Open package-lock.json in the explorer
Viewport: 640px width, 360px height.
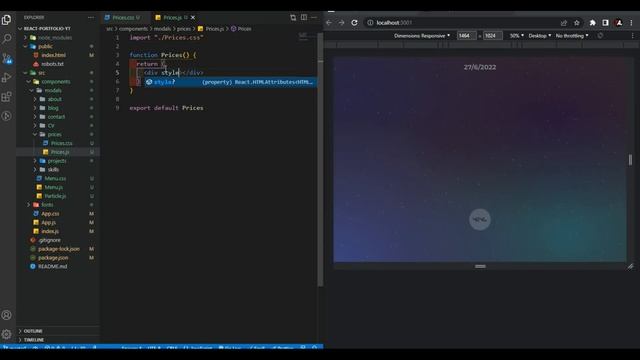point(59,249)
